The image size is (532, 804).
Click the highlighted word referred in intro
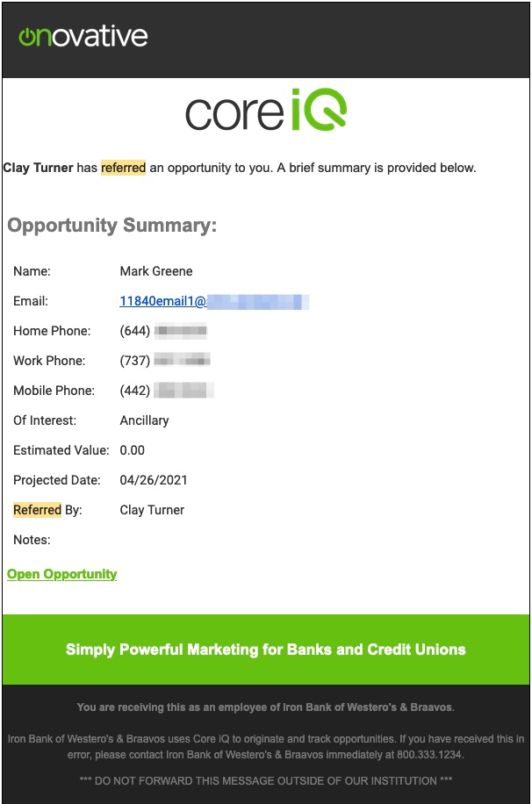coord(123,168)
